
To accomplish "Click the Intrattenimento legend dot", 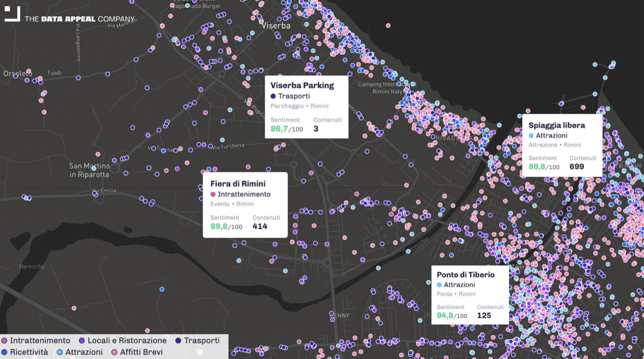I will click(4, 341).
